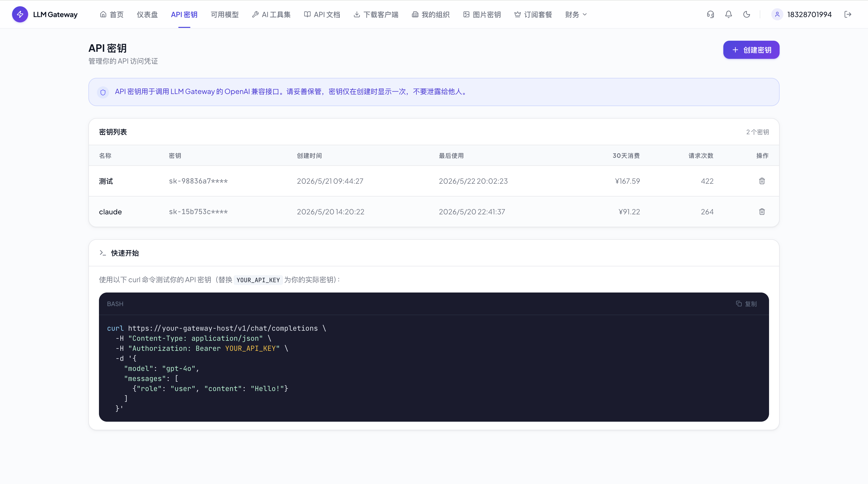Screen dimensions: 868x484
Task: Open AI 工具集 tab
Action: 271,15
